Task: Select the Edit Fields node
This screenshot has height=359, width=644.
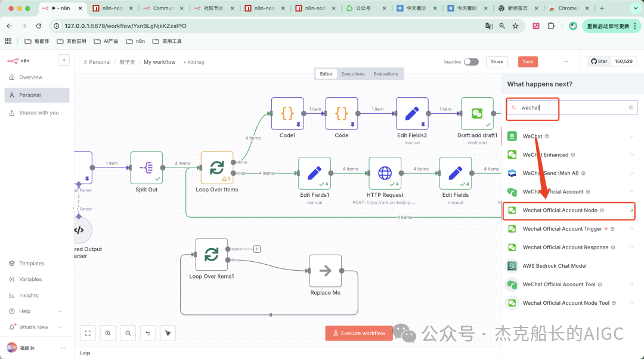Action: [456, 173]
